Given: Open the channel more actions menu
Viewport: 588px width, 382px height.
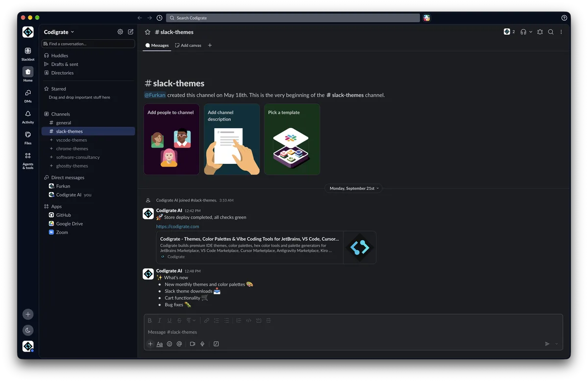Looking at the screenshot, I should [561, 32].
